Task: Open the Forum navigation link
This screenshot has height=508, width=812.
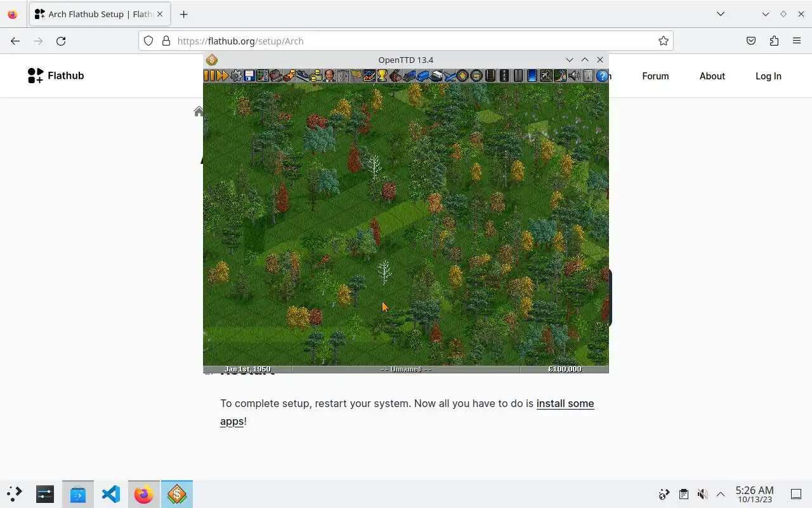Action: [655, 76]
